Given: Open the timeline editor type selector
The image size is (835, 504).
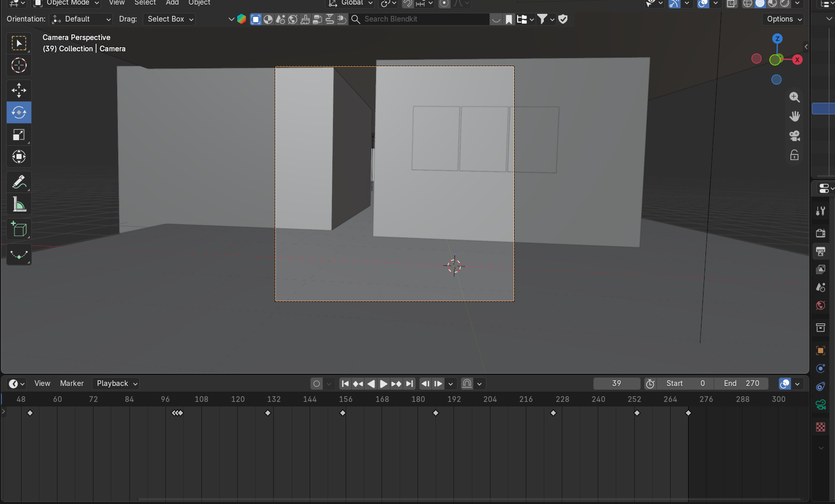Looking at the screenshot, I should 16,383.
